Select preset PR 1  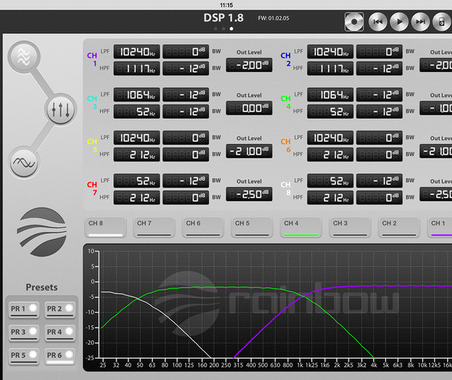click(24, 310)
